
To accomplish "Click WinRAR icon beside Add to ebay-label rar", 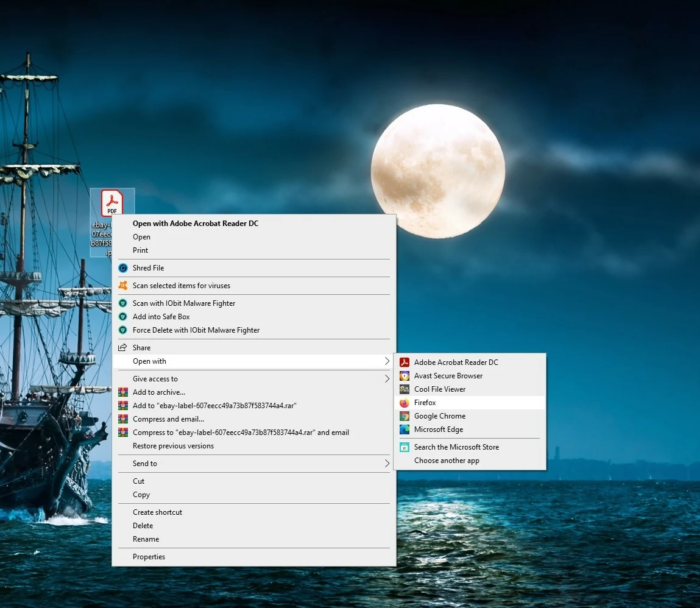I will [123, 405].
